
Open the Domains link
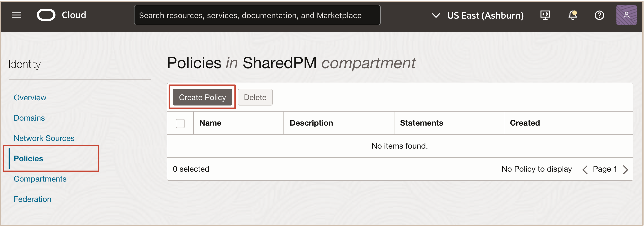(29, 118)
